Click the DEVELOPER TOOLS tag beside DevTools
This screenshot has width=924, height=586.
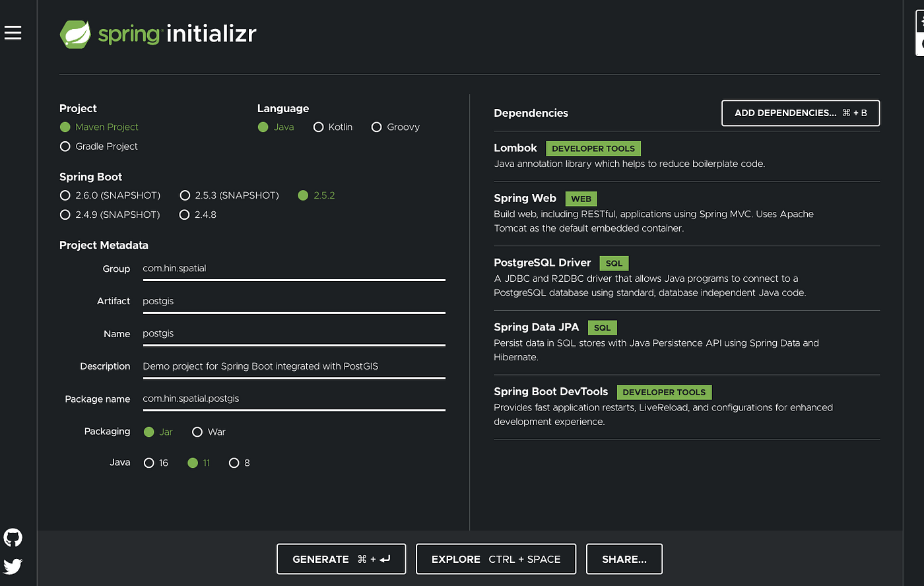[x=664, y=392]
